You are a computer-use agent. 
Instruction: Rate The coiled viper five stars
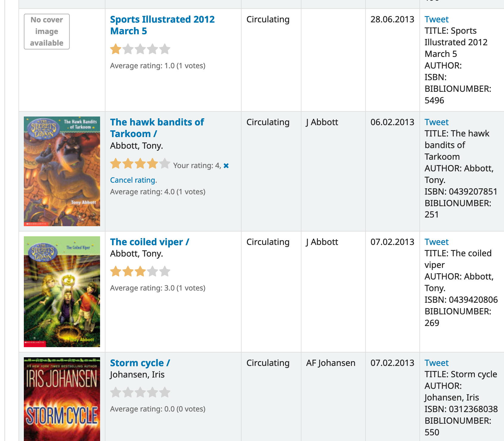(164, 271)
